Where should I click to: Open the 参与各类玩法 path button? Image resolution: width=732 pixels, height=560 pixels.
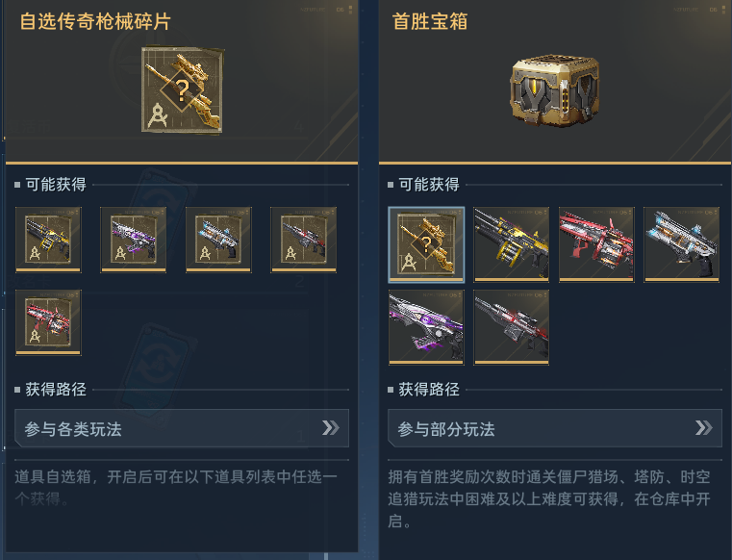[182, 428]
